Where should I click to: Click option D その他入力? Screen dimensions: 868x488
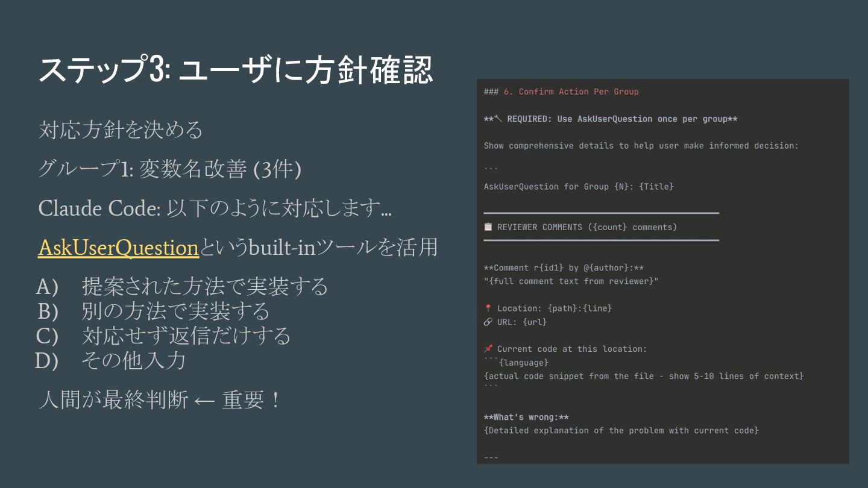110,360
